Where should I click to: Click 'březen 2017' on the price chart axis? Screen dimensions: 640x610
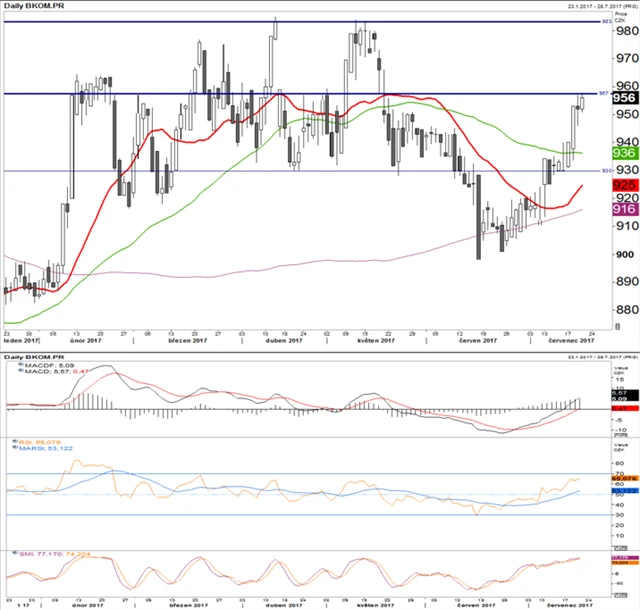tap(188, 340)
